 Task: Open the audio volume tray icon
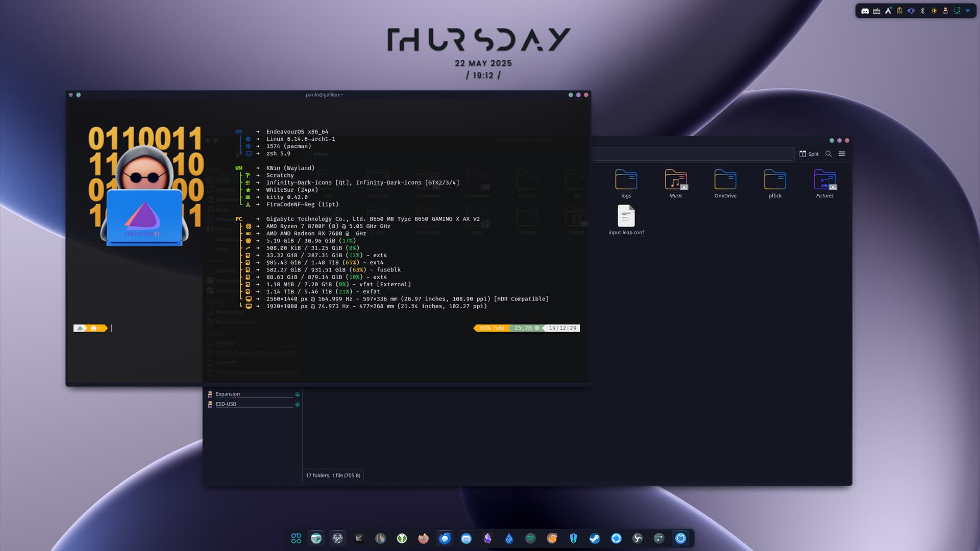(x=911, y=11)
